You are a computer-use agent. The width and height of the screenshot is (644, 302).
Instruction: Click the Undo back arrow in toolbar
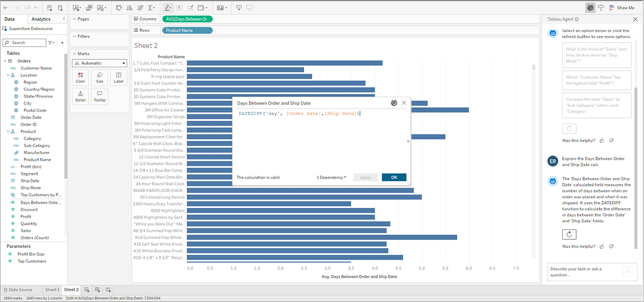coord(7,8)
